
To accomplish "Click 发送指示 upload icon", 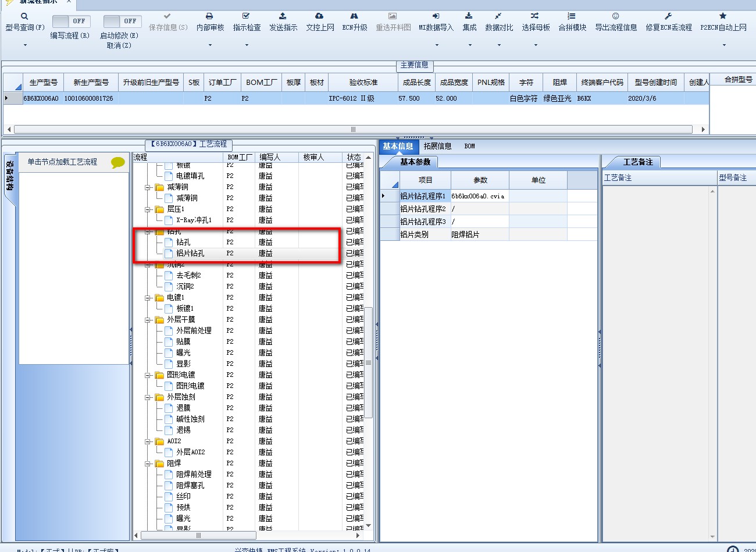I will 283,16.
